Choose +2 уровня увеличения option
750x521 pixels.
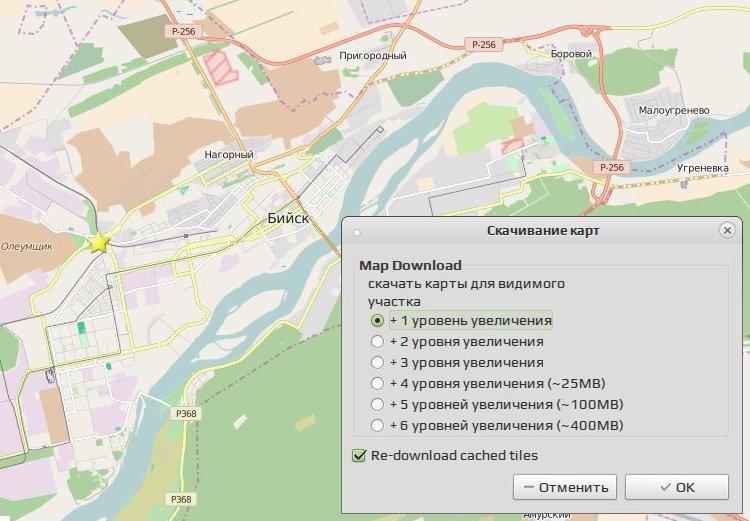coord(377,342)
